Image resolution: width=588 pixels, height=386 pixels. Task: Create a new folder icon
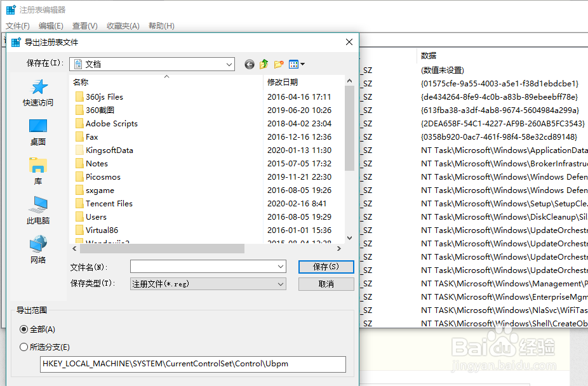[279, 65]
